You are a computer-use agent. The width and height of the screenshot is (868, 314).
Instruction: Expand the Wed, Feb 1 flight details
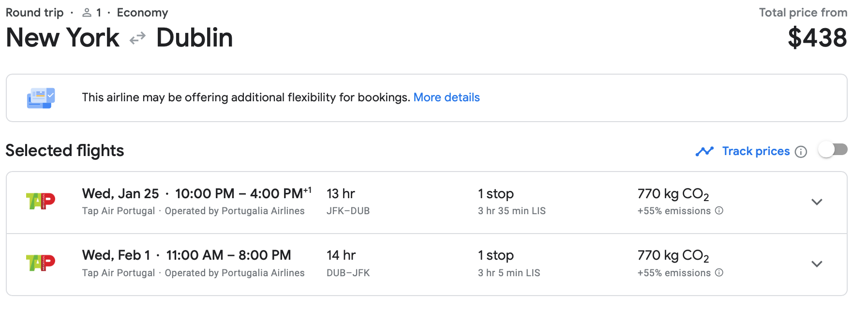pos(817,264)
